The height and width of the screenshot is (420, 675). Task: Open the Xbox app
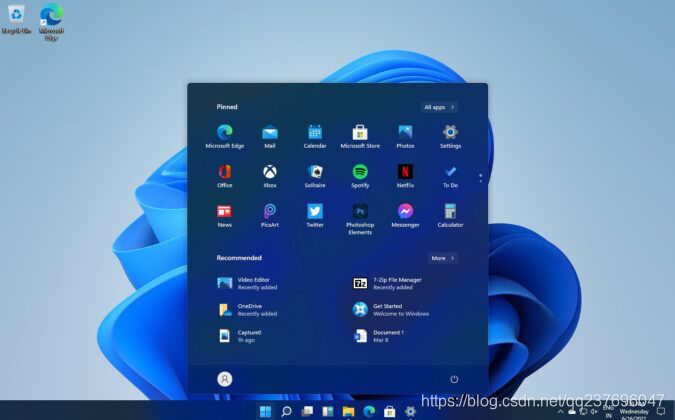tap(269, 176)
